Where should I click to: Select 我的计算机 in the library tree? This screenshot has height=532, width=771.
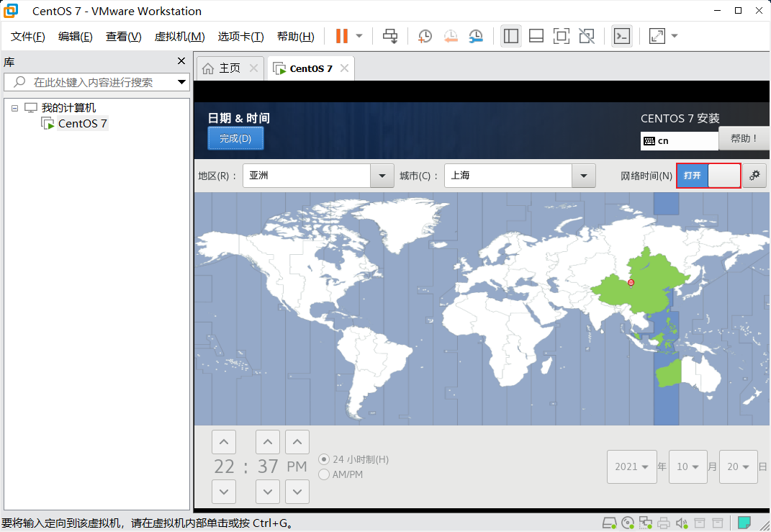tap(68, 108)
